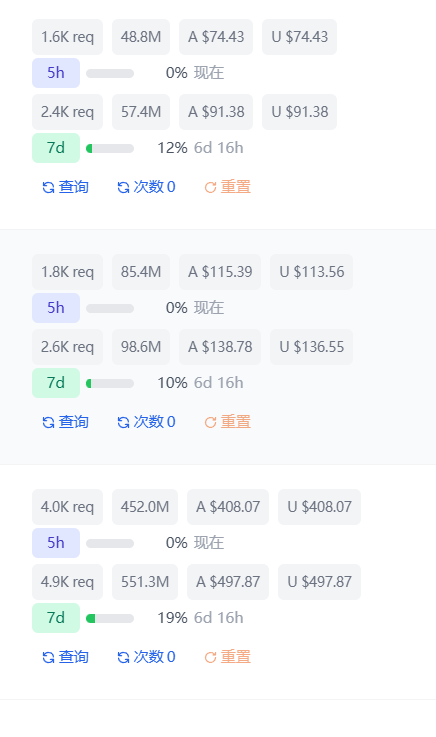Click the 查询 refresh icon in first card
Image resolution: width=436 pixels, height=737 pixels.
pos(48,188)
